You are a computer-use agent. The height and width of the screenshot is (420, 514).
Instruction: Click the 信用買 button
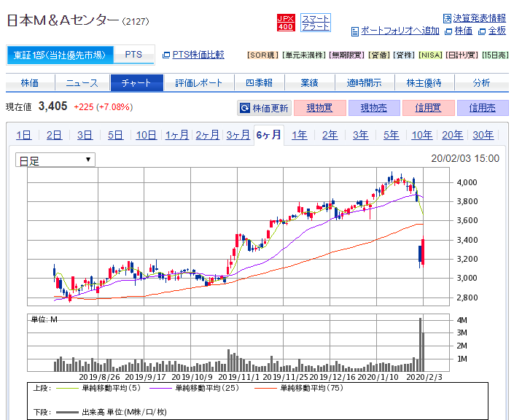tap(428, 108)
